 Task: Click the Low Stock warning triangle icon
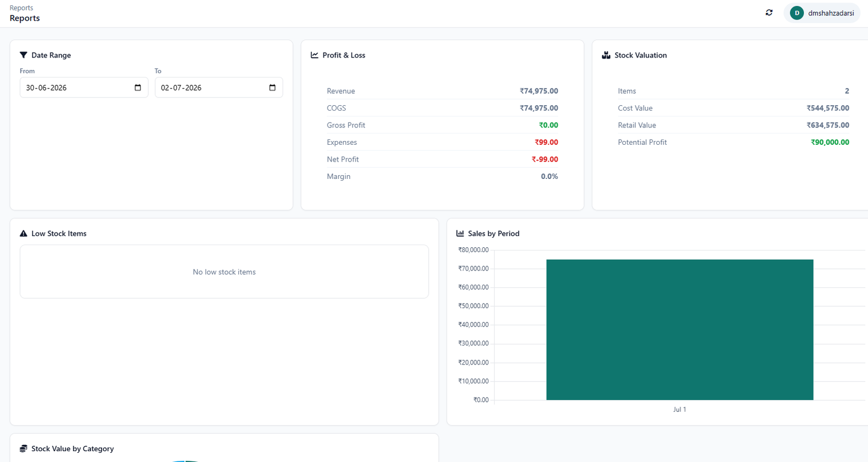pos(23,233)
